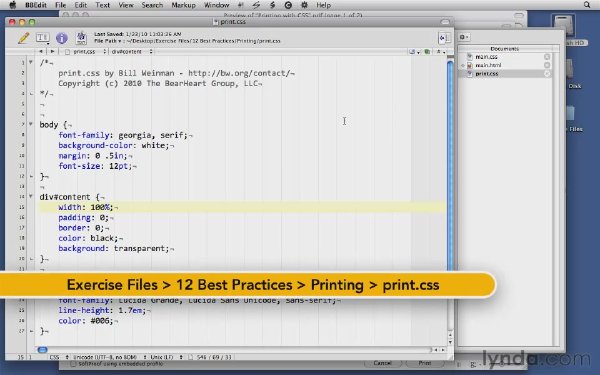Toggle Soft Proof checkbox in Preview dialog
This screenshot has height=375, width=600.
coord(73,364)
